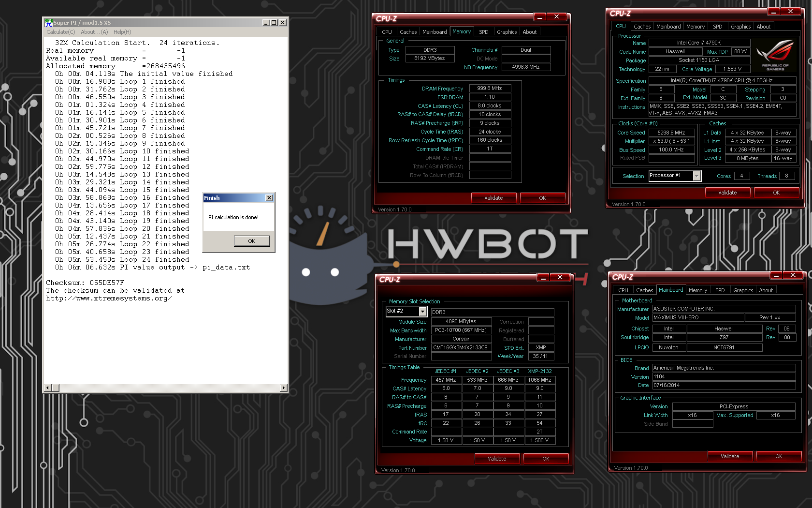812x508 pixels.
Task: Select the DRAM Frequency value 999.8 MHz
Action: coord(490,89)
